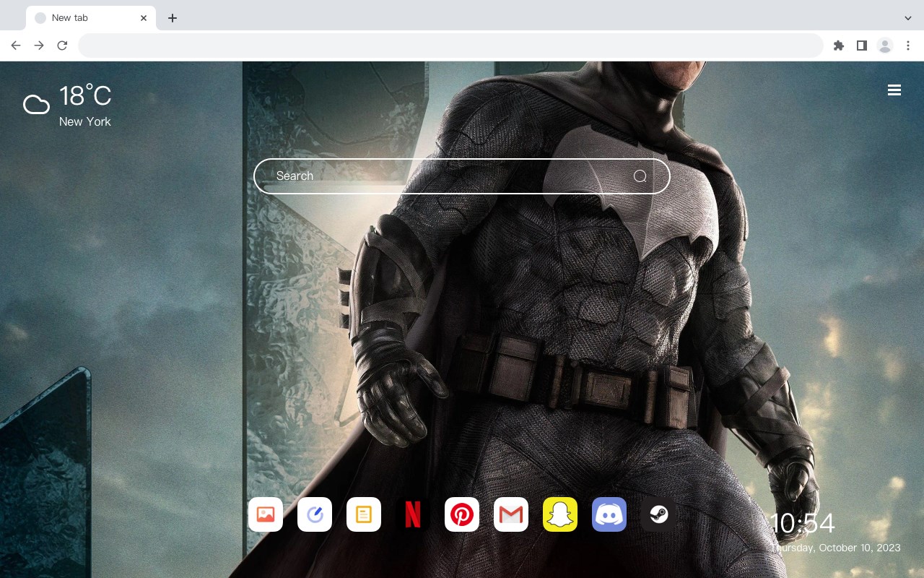Go back to previous page
924x578 pixels.
pos(16,46)
